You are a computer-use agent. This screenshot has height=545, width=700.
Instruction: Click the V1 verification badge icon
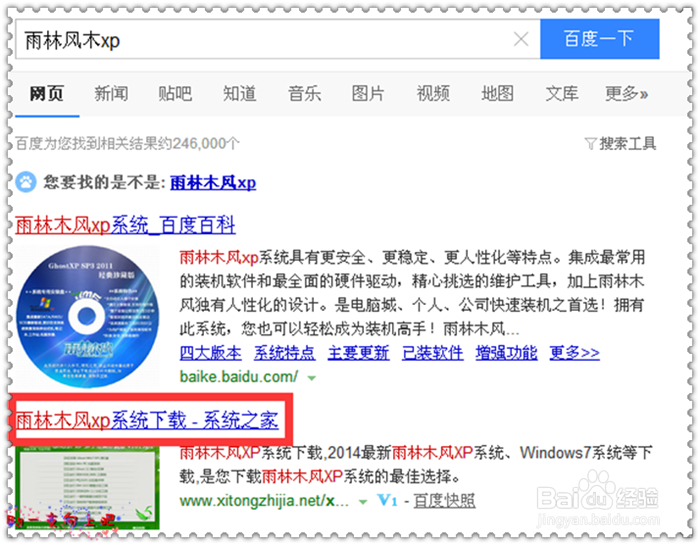pyautogui.click(x=387, y=500)
